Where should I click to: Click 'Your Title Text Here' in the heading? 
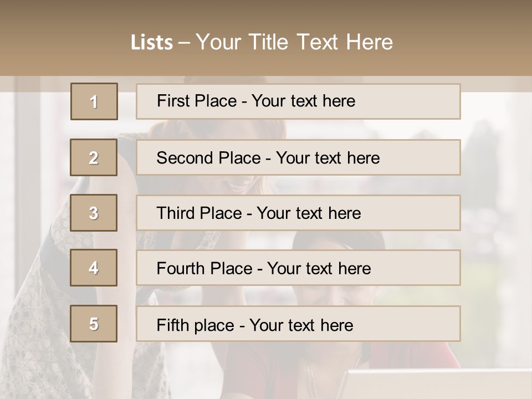coord(294,42)
